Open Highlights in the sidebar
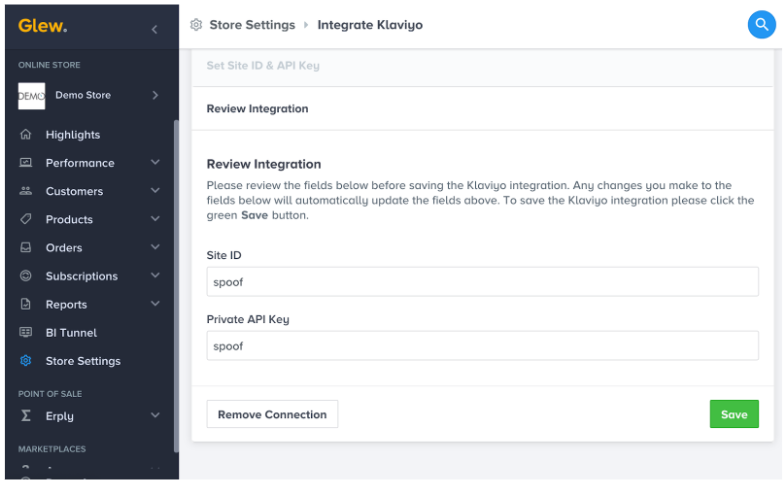 click(x=73, y=135)
